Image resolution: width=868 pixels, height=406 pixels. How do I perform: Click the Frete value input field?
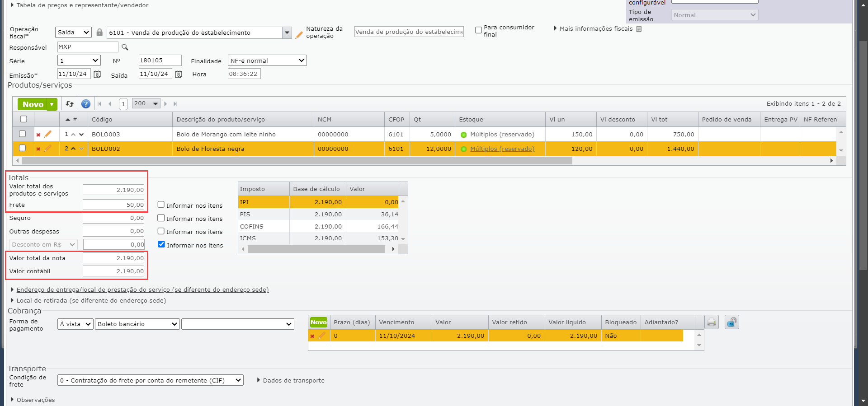coord(113,205)
